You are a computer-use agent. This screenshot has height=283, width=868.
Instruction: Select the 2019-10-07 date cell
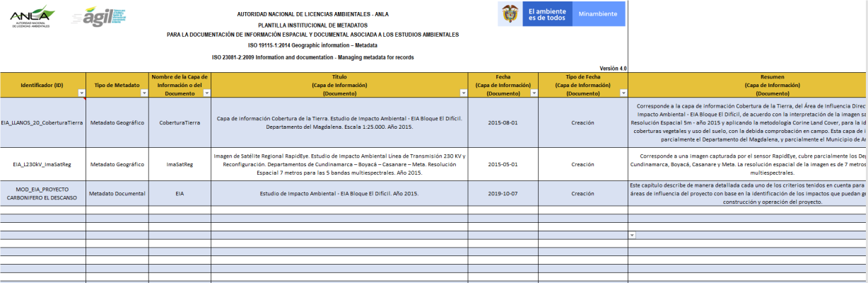[503, 193]
